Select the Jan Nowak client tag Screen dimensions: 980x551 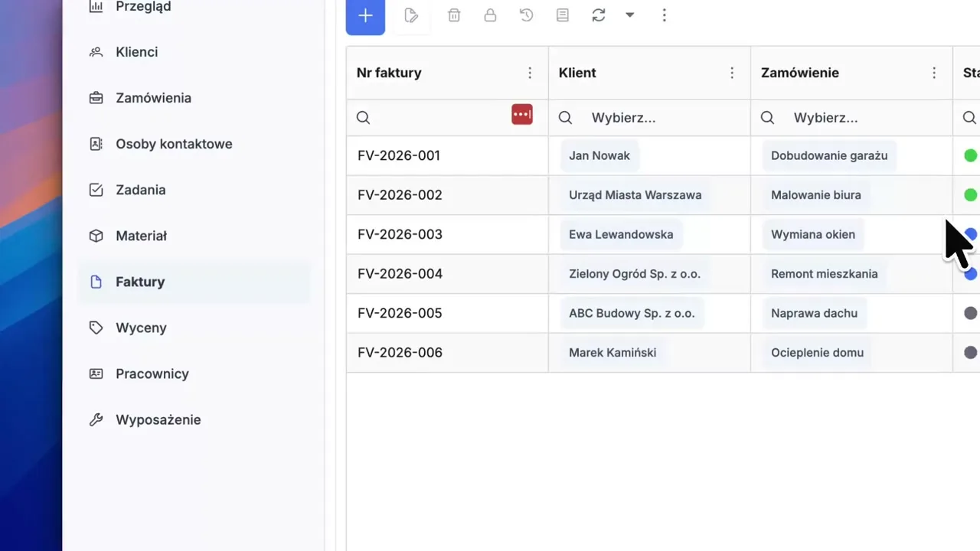(x=599, y=155)
